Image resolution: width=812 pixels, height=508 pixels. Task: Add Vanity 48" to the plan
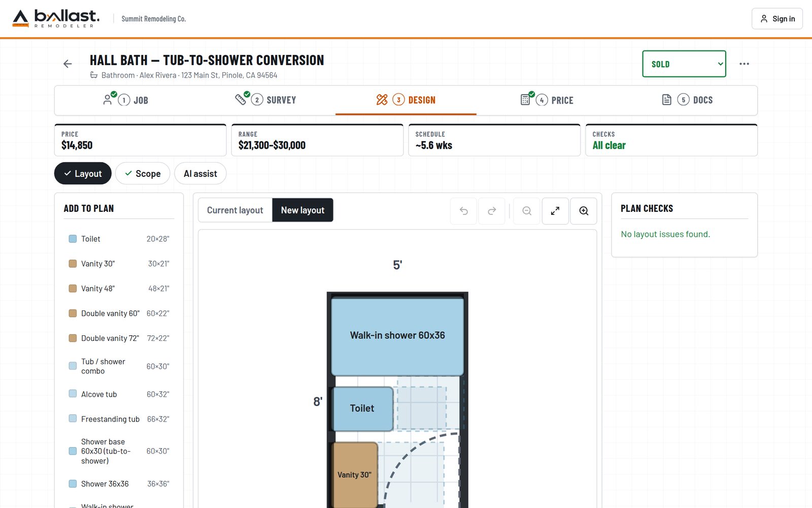coord(119,289)
